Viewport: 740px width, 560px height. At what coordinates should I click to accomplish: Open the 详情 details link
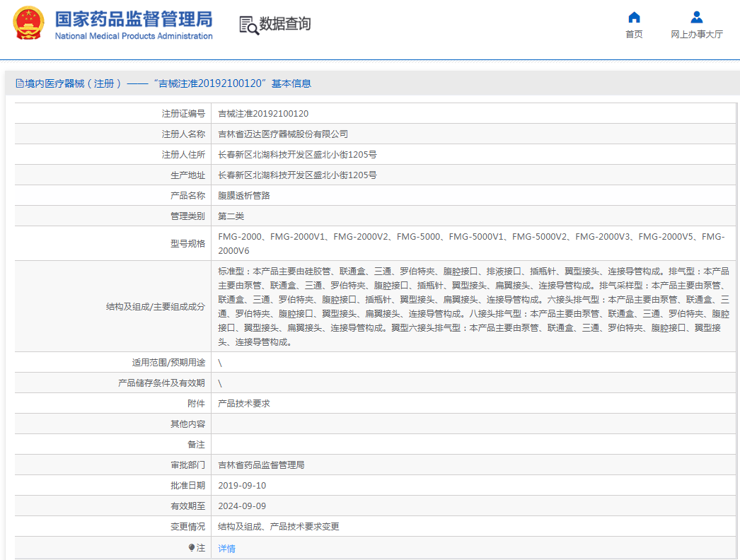(x=226, y=548)
